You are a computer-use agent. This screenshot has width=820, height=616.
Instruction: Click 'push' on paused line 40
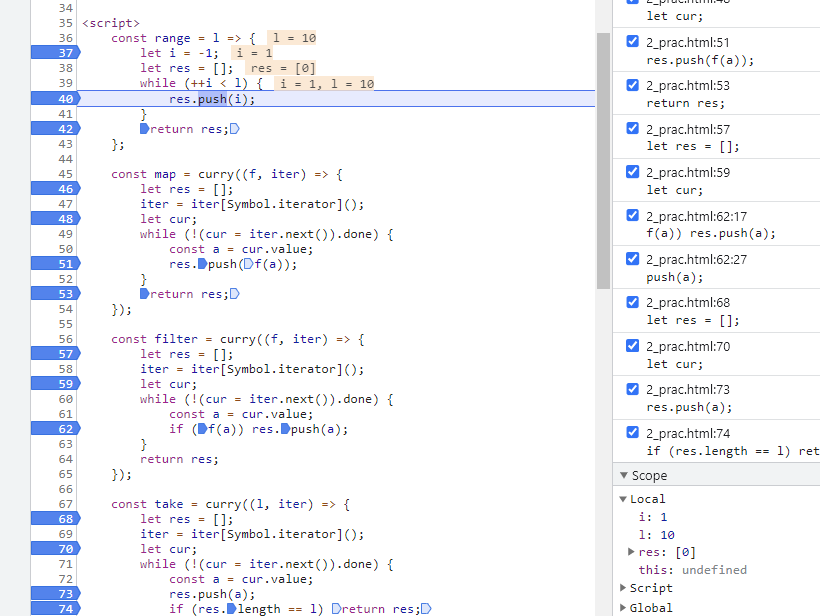212,99
